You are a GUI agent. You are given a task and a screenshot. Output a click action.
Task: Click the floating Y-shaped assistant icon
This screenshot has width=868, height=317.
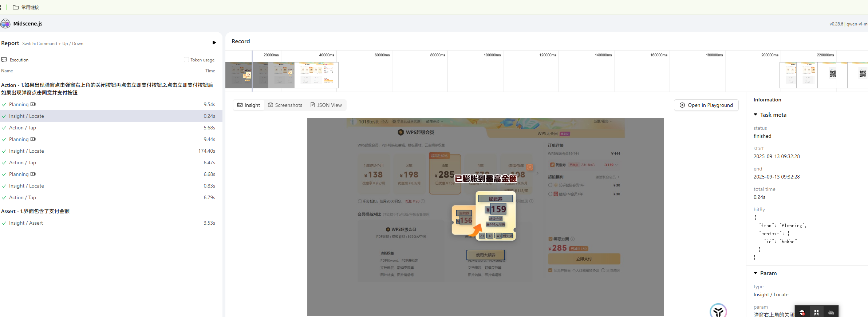tap(718, 311)
